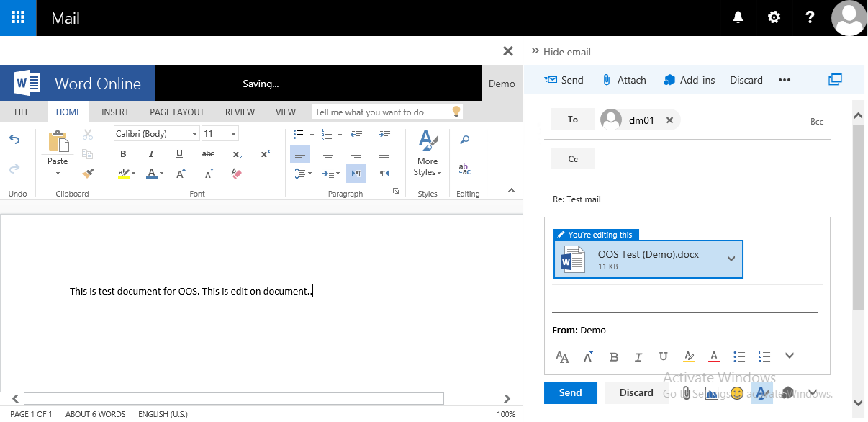The height and width of the screenshot is (422, 868).
Task: Collapse the Word ribbon with chevron
Action: pos(512,191)
